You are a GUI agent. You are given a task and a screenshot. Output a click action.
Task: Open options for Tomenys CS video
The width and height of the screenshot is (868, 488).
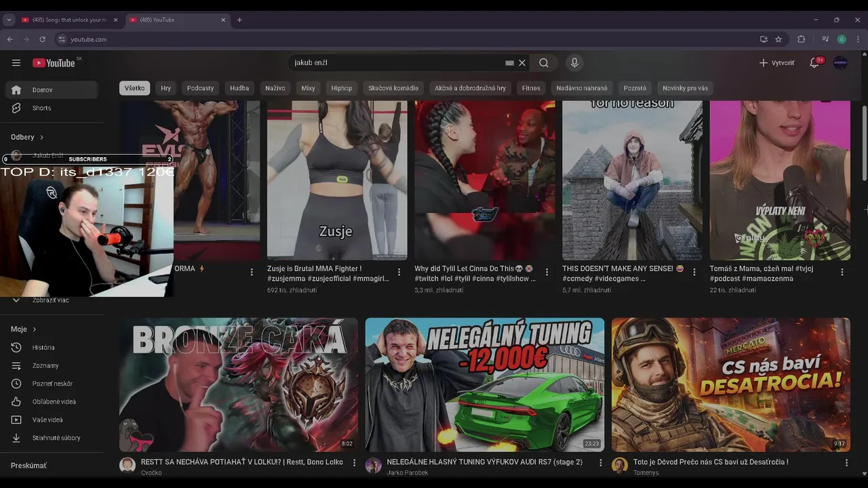point(846,463)
